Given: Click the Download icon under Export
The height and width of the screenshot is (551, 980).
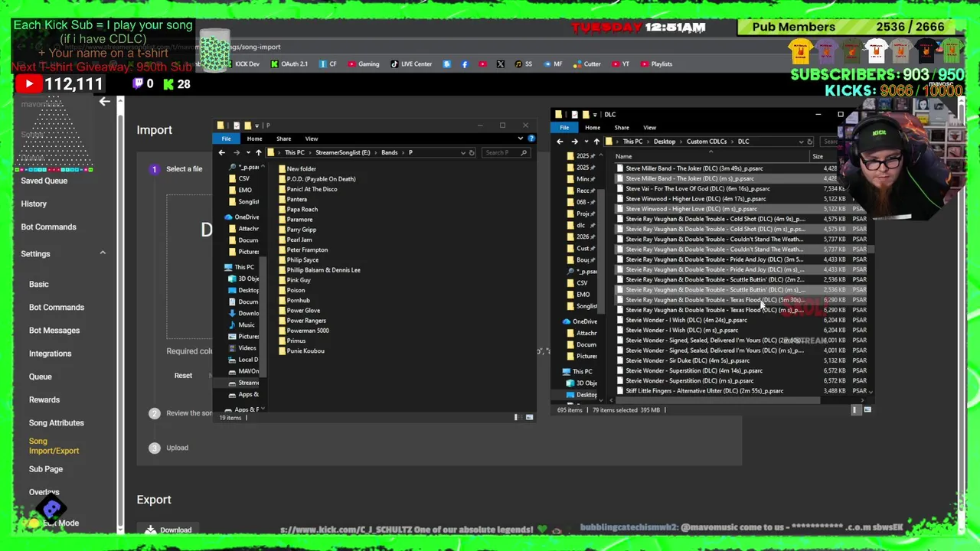Looking at the screenshot, I should pyautogui.click(x=151, y=530).
